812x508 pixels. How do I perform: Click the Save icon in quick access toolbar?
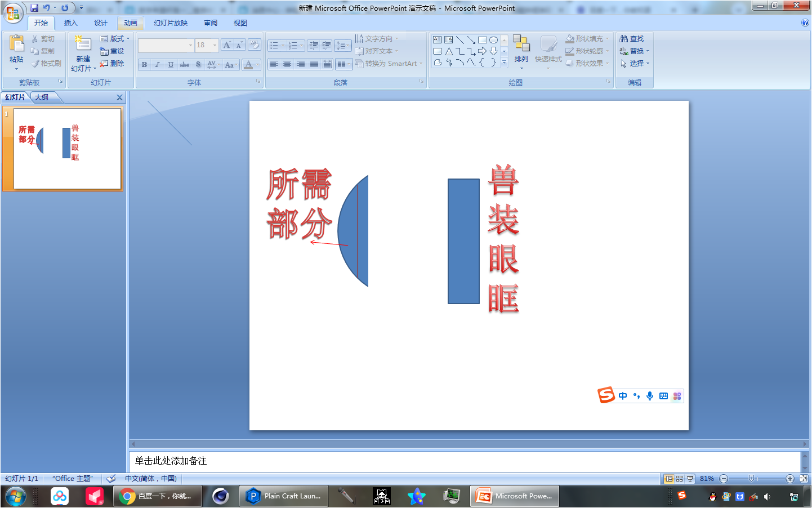pyautogui.click(x=34, y=8)
